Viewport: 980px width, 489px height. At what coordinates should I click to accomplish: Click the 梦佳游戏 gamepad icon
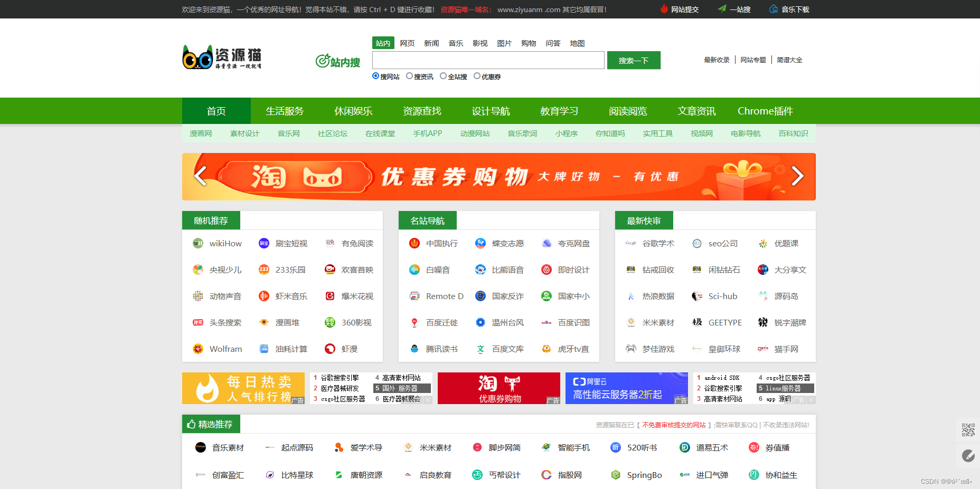(631, 349)
